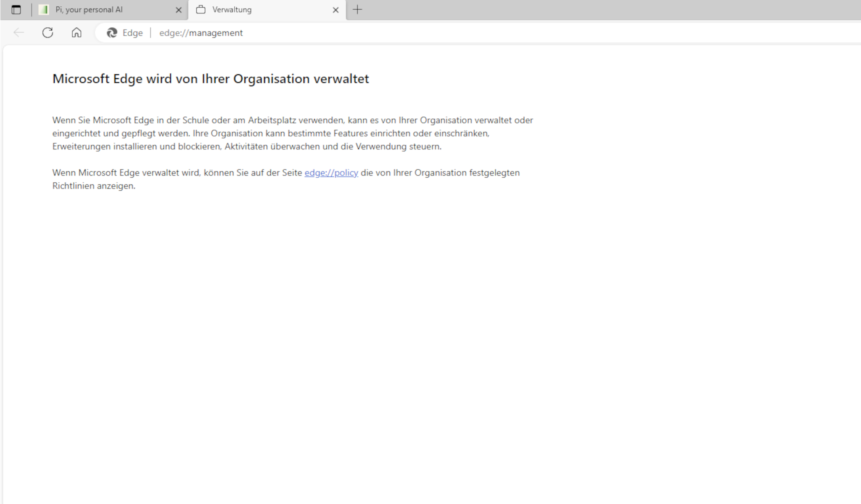Go to the home page icon
861x504 pixels.
click(77, 33)
